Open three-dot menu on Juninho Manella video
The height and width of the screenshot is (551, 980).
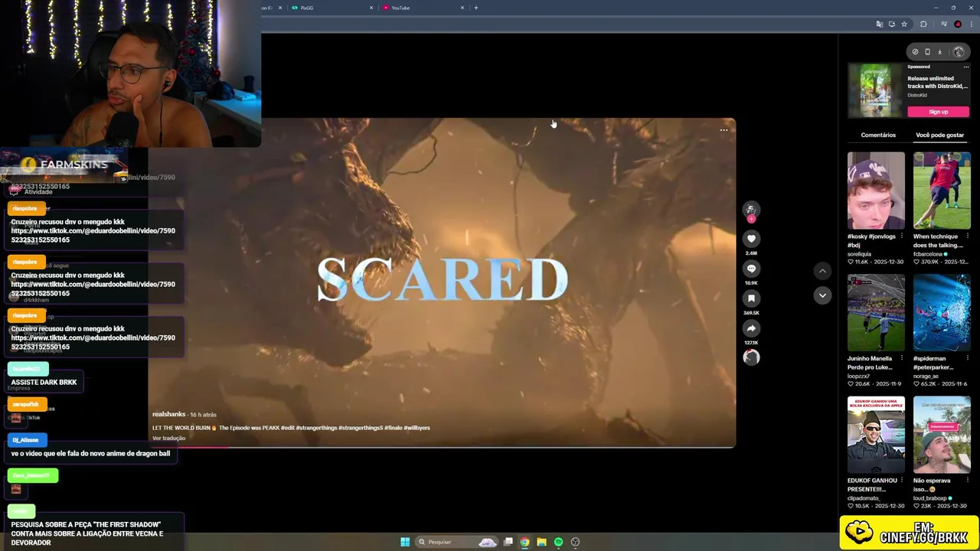901,359
